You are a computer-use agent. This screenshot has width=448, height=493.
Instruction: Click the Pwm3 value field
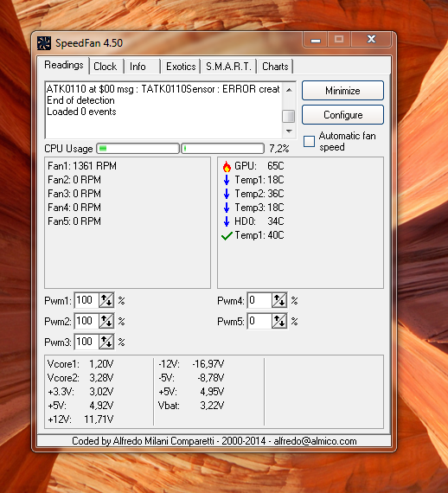[x=86, y=343]
